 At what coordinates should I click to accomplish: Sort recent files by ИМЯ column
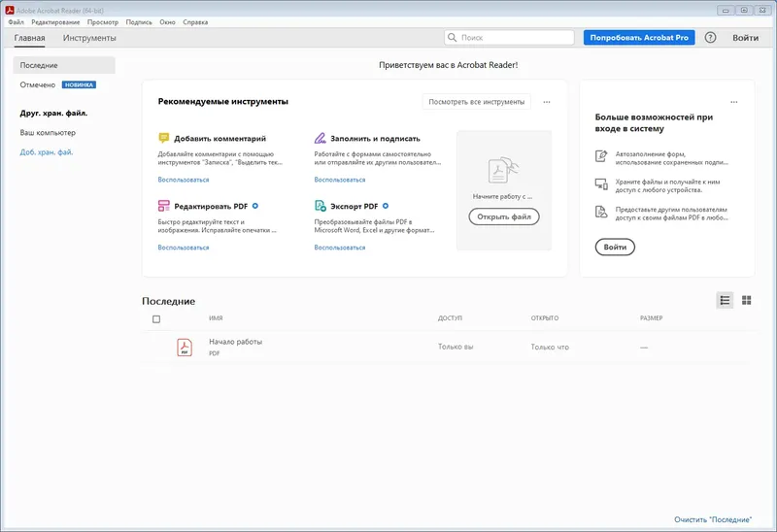click(x=216, y=318)
